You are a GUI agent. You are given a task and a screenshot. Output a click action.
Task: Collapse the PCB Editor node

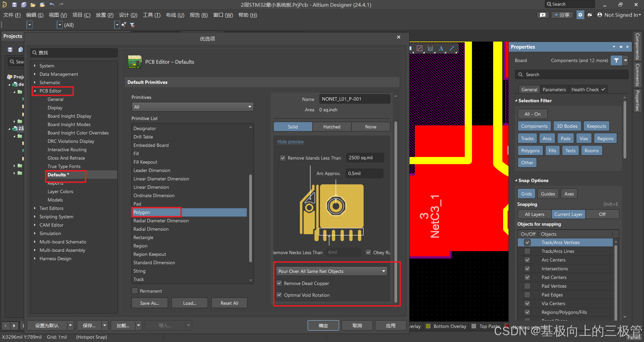[35, 91]
